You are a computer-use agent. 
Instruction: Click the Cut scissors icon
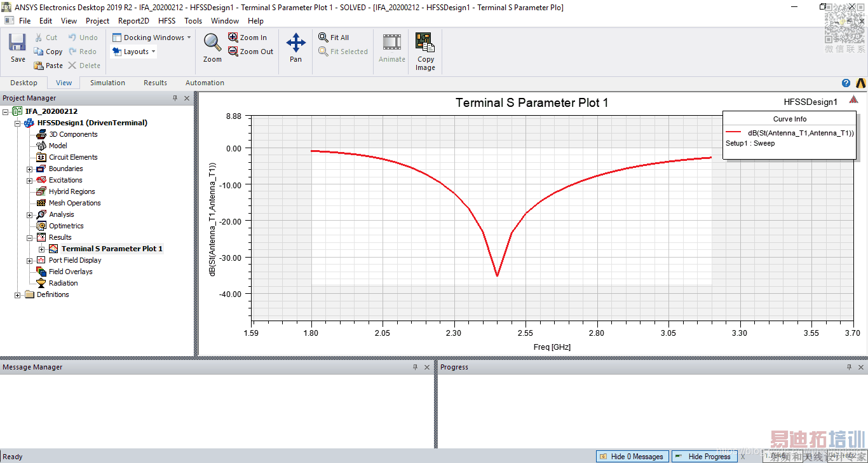pyautogui.click(x=39, y=38)
